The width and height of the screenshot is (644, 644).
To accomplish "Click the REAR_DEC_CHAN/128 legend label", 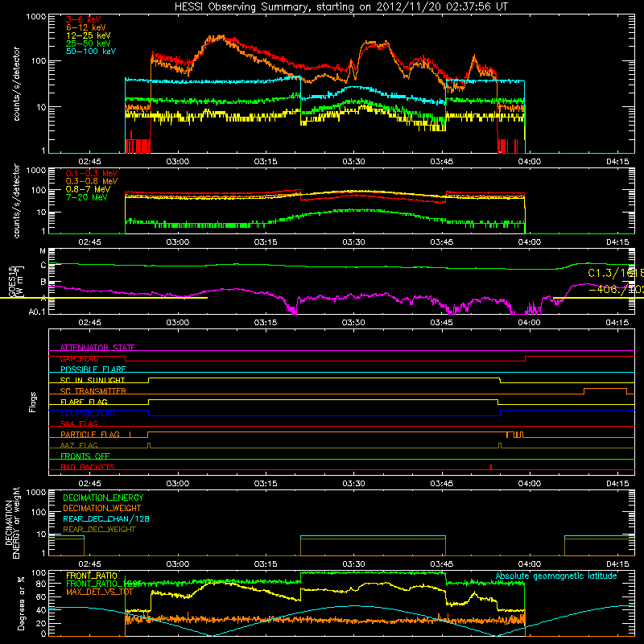I will 106,519.
